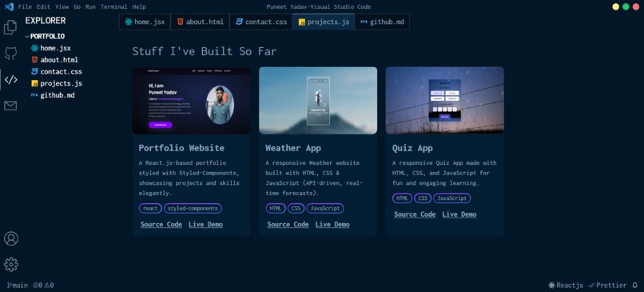Click the VS Code logo icon
The height and width of the screenshot is (292, 644).
(x=9, y=6)
